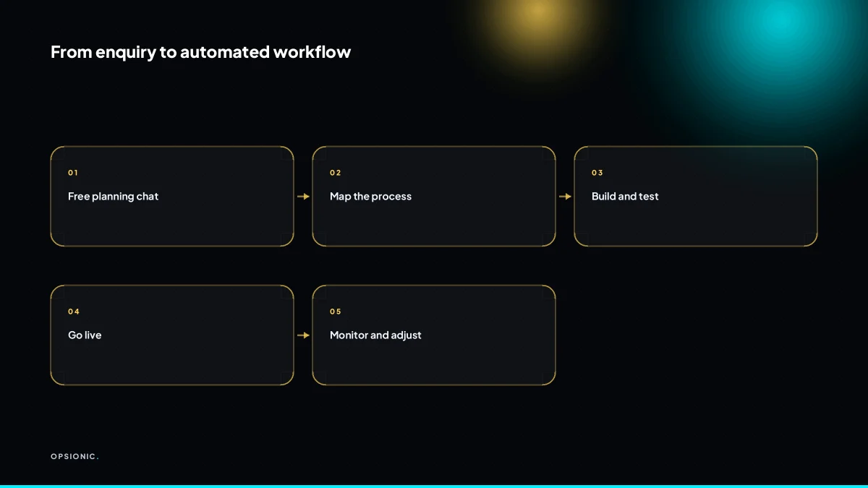Click the 'Go live' step text
Screen dimensions: 868x488
coord(85,335)
